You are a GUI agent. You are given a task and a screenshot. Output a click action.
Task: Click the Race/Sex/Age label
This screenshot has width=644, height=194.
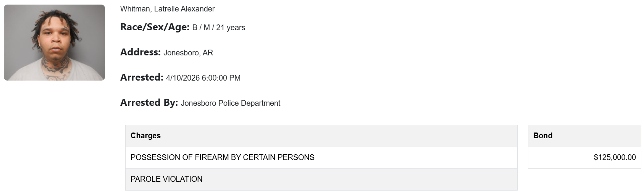point(155,27)
